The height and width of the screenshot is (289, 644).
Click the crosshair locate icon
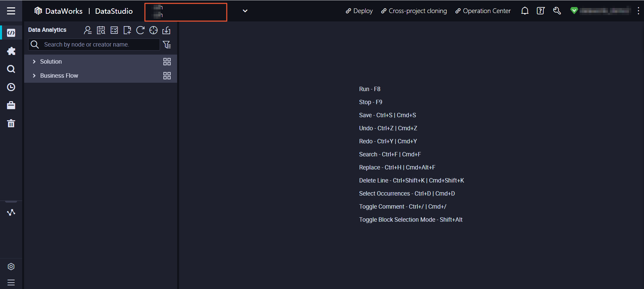153,30
